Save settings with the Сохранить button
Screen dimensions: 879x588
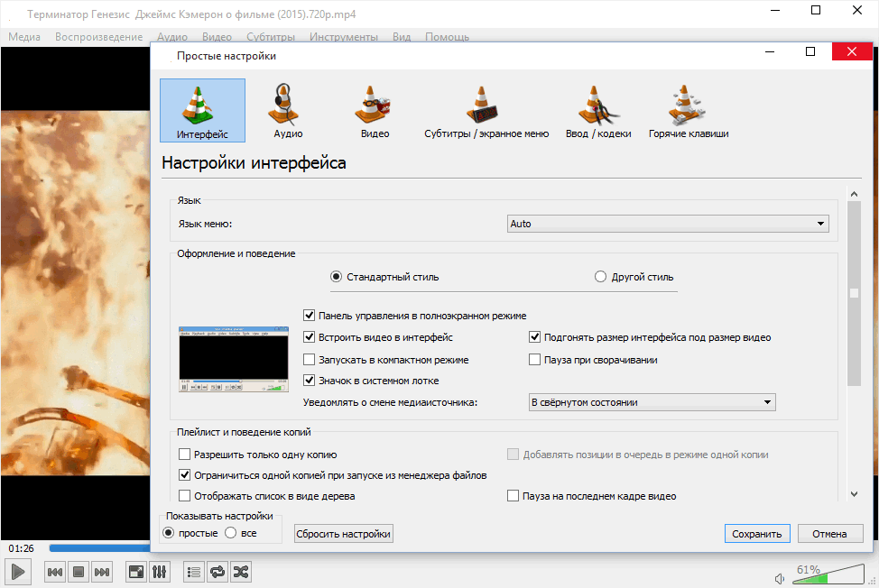(x=756, y=533)
